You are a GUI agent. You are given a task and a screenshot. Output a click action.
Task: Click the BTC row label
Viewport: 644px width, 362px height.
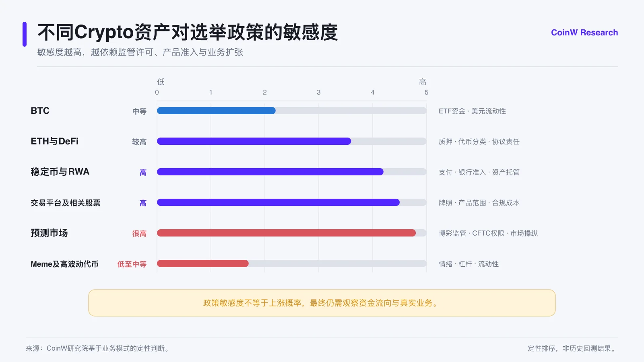click(40, 111)
